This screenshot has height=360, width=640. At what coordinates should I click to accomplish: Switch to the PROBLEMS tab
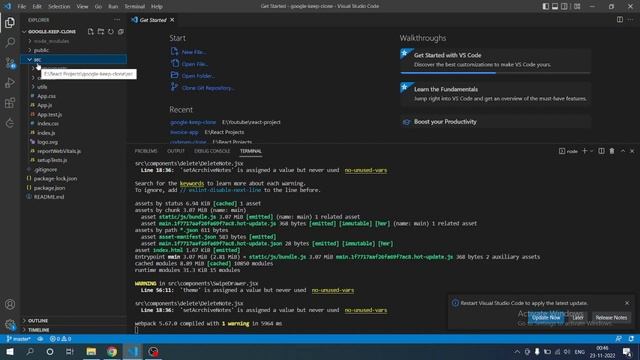(146, 151)
